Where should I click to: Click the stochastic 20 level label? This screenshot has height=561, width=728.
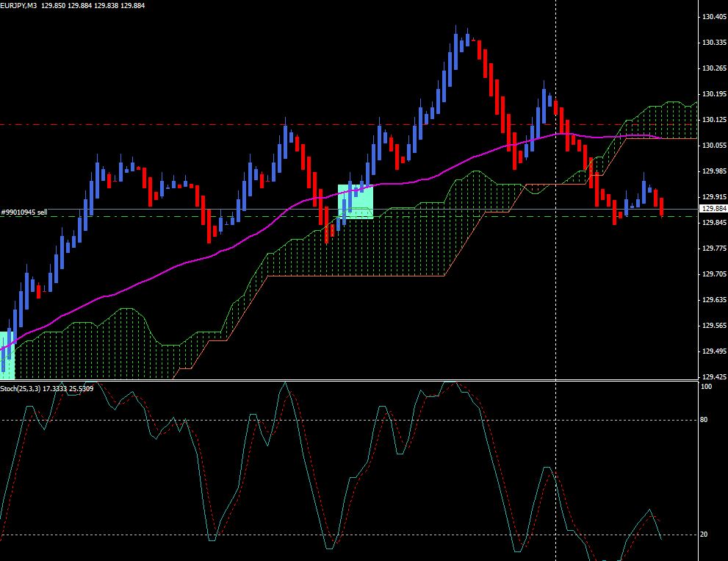704,535
